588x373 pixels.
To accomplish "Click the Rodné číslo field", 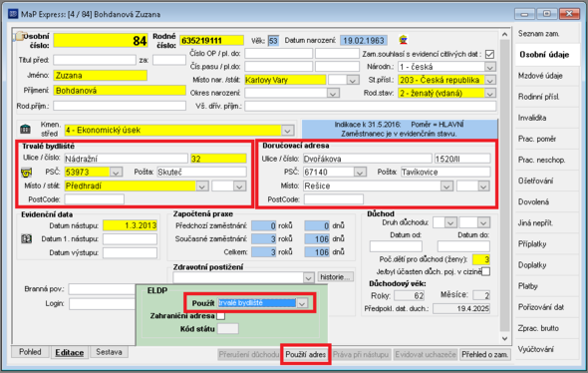I will click(x=212, y=41).
